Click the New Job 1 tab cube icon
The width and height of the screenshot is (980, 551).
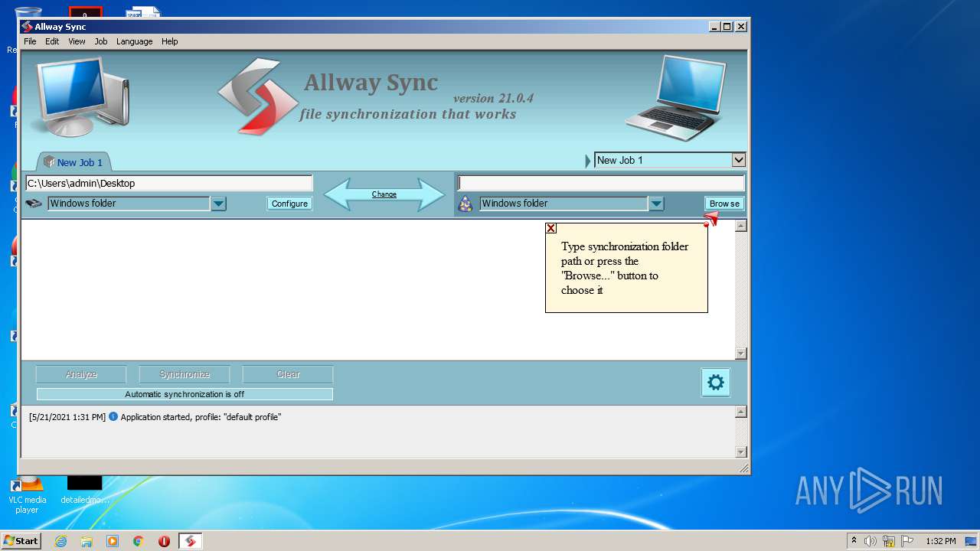point(49,161)
